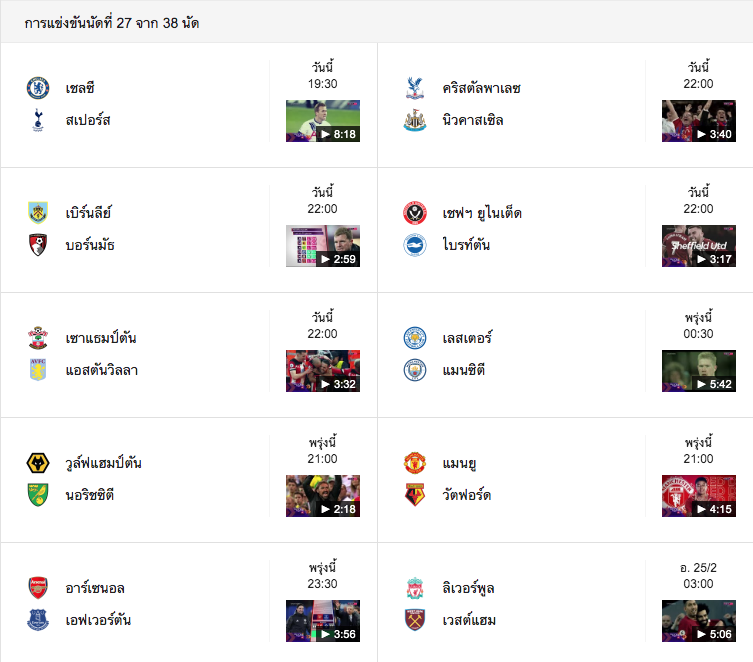Image resolution: width=753 pixels, height=662 pixels.
Task: Open the 3:17 Sheffield Utd video thumbnail
Action: click(699, 246)
